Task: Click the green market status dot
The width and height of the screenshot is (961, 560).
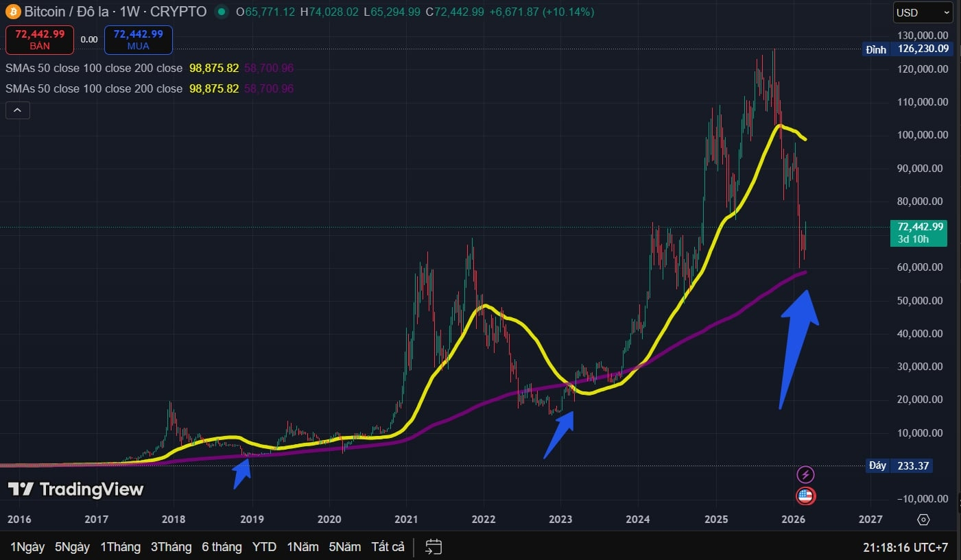Action: click(x=220, y=12)
